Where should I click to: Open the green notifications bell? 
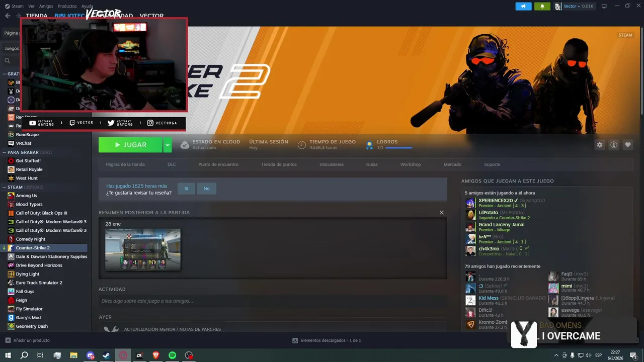(x=542, y=7)
